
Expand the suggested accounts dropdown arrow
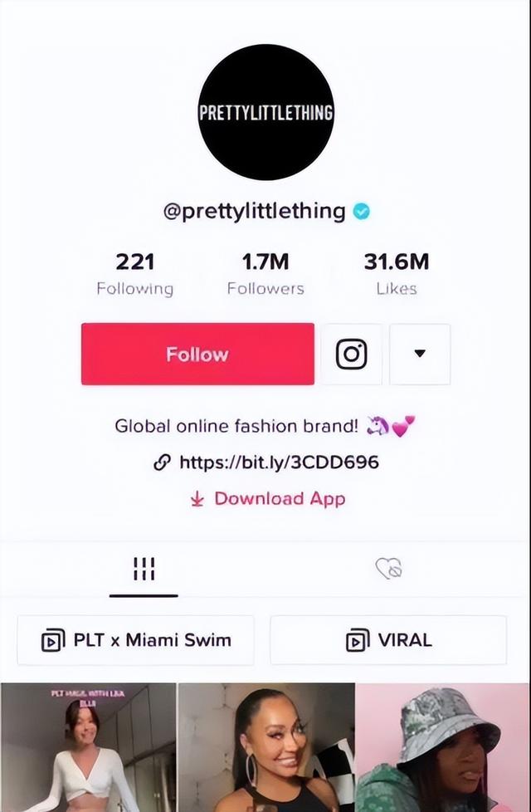pyautogui.click(x=420, y=355)
